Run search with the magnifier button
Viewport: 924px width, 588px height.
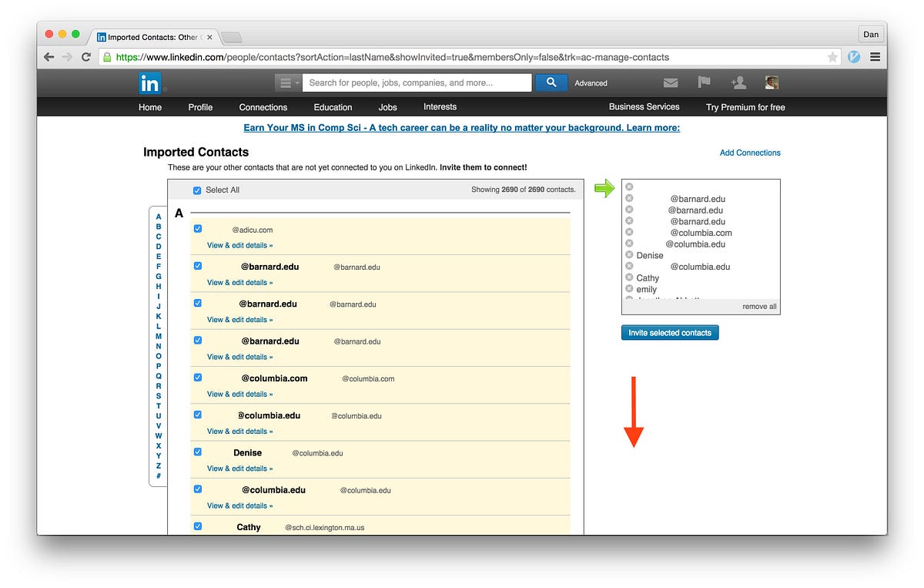coord(551,82)
